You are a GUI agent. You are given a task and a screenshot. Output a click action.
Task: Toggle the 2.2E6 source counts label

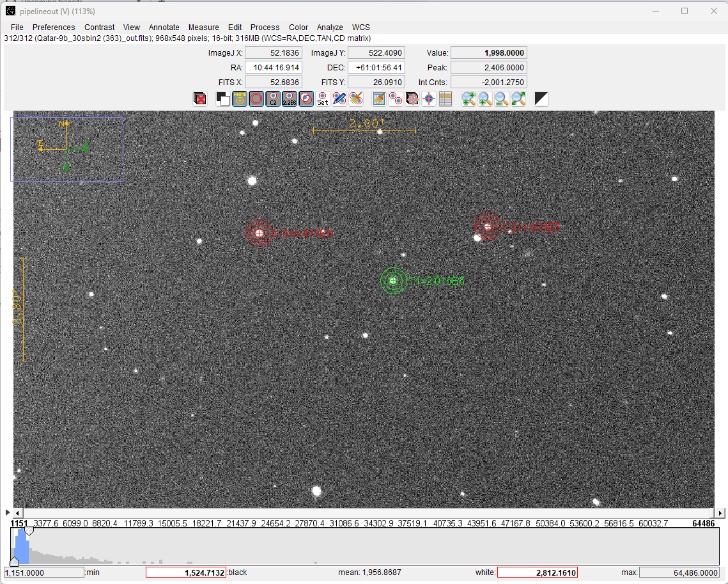[290, 99]
